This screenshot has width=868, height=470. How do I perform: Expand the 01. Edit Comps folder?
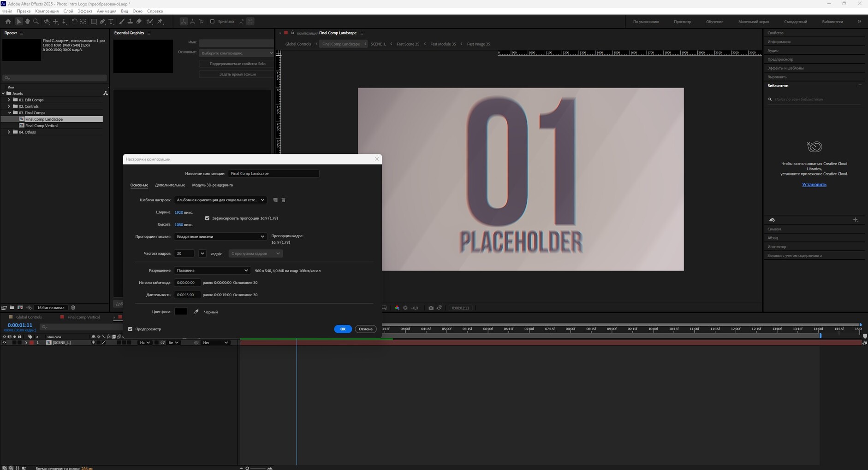[x=9, y=100]
